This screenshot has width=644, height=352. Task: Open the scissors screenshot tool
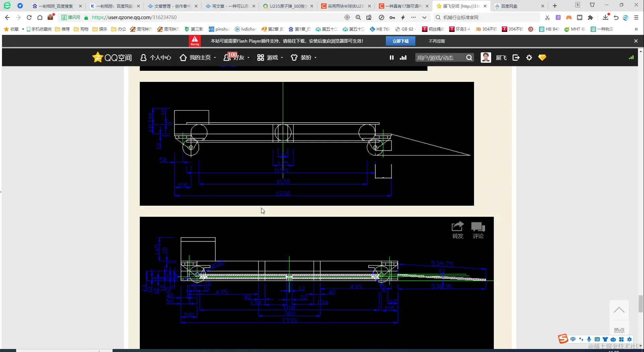click(x=547, y=17)
